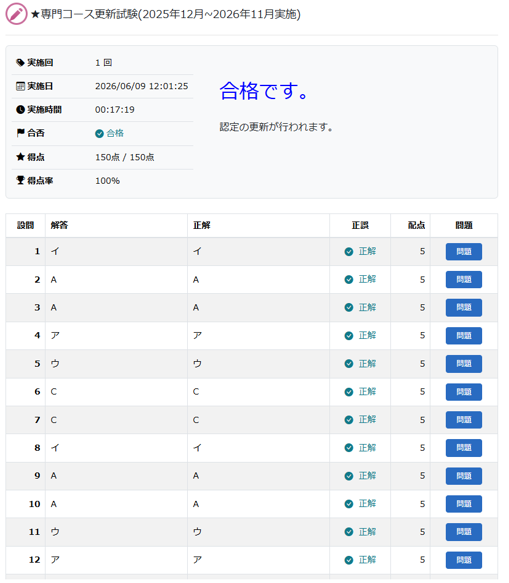Click the 合格です。 heading

coord(264,91)
